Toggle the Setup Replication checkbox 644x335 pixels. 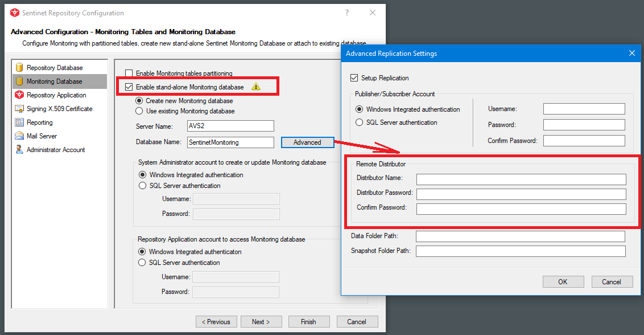354,78
